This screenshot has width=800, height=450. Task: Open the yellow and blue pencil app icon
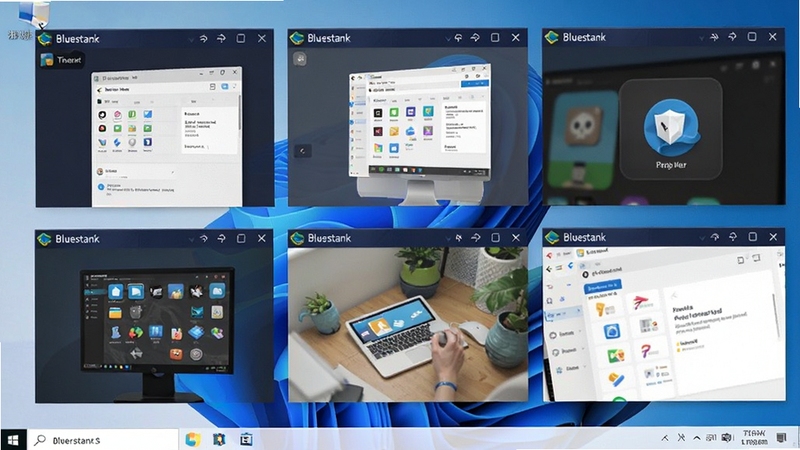pyautogui.click(x=615, y=379)
